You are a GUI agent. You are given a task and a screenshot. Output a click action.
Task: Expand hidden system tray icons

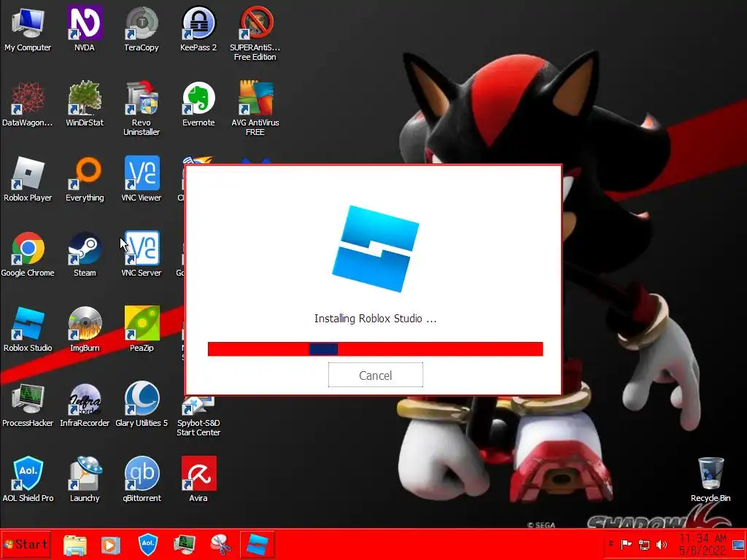(611, 544)
